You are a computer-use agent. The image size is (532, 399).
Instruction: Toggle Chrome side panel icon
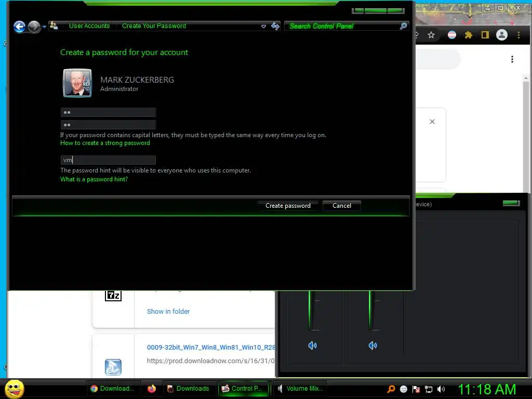pos(485,35)
